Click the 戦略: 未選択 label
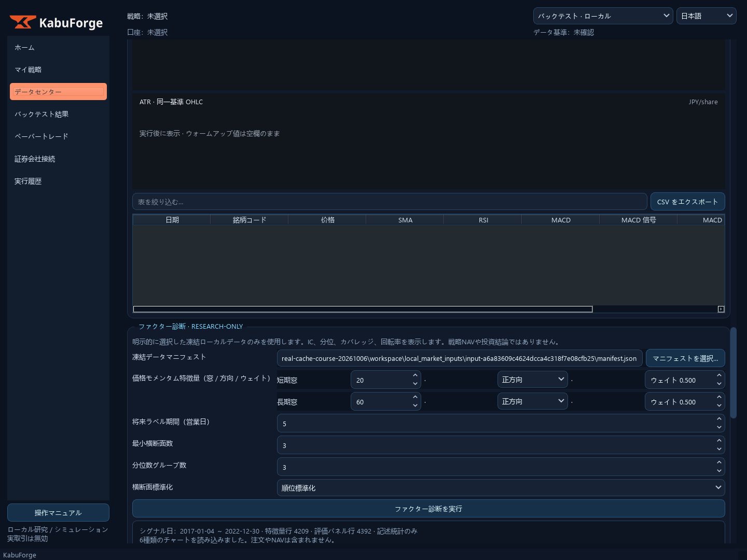747x560 pixels. pos(147,16)
